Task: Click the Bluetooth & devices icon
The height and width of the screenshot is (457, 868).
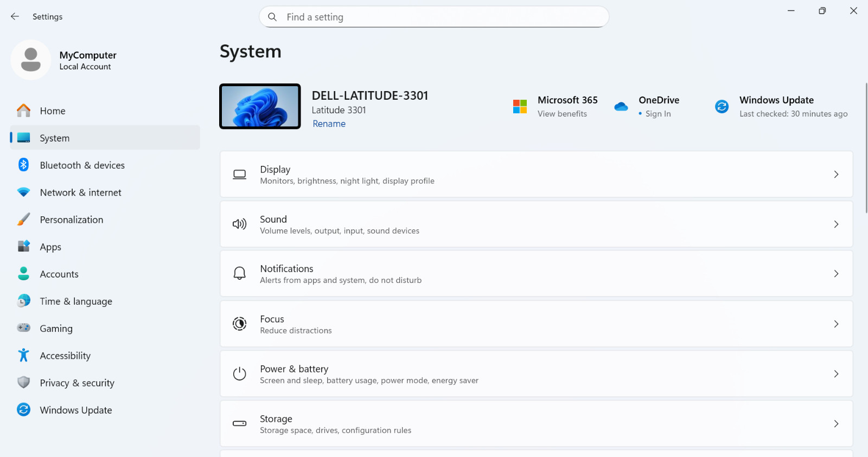Action: tap(23, 165)
